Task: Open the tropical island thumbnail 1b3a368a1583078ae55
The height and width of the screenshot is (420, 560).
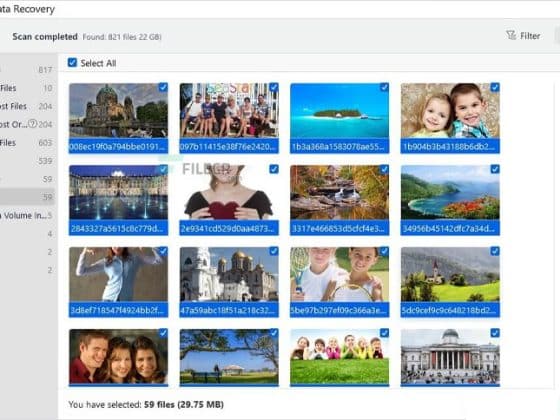Action: tap(340, 110)
